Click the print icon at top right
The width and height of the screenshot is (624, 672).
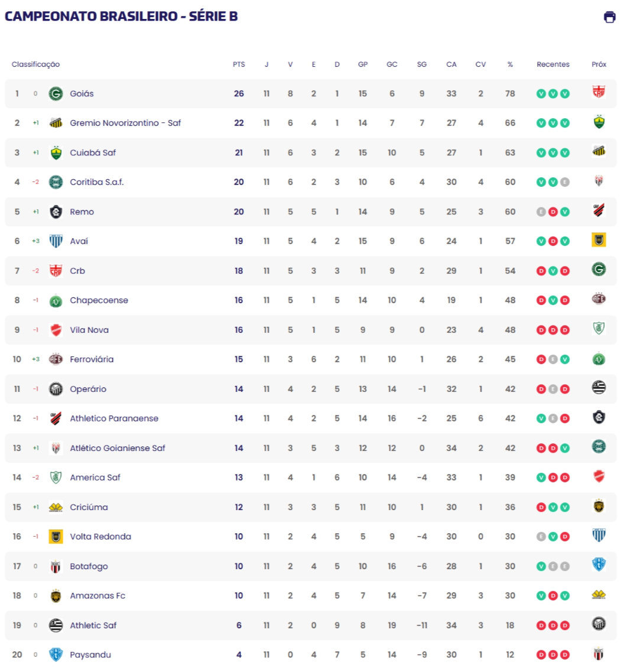[x=609, y=17]
